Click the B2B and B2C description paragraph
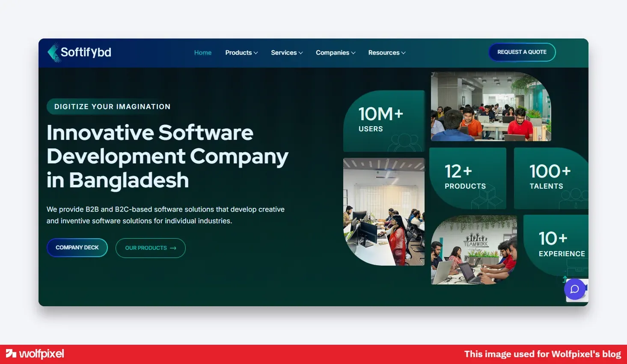627x364 pixels. (166, 215)
